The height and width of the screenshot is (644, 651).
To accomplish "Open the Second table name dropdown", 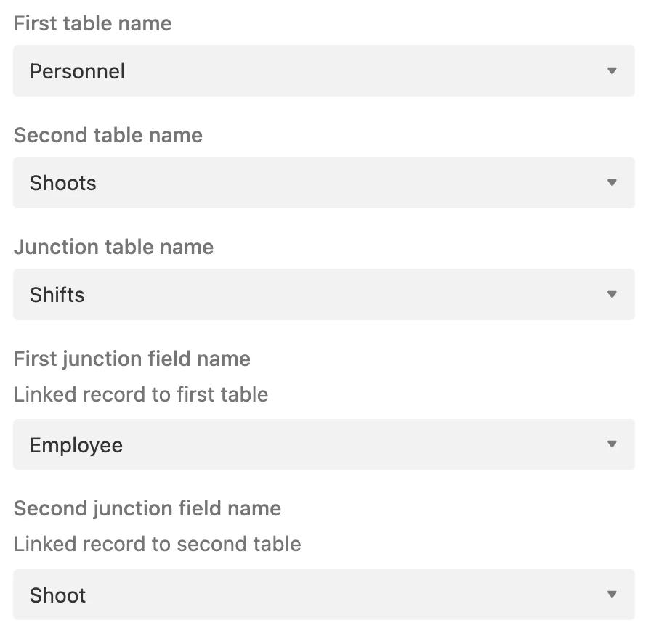I will tap(323, 183).
